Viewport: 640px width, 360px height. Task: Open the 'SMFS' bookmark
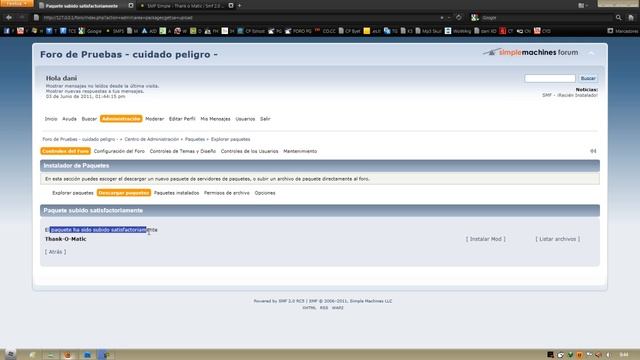(x=115, y=31)
